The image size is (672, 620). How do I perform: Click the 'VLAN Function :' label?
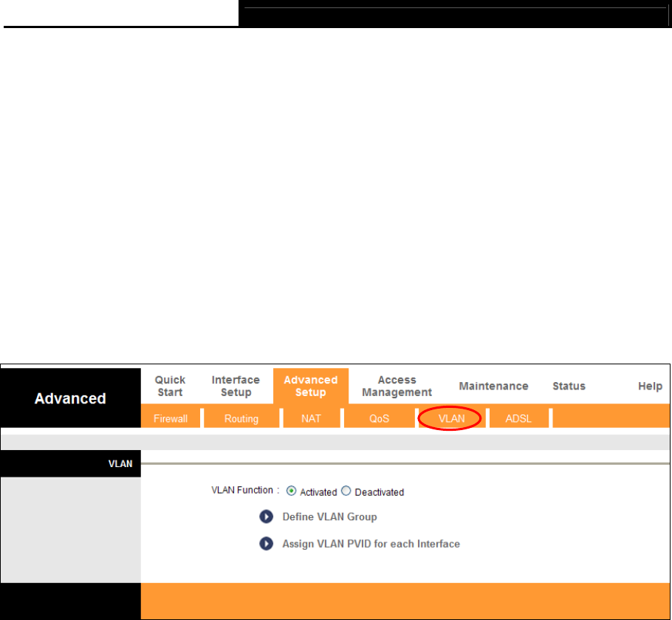(x=245, y=490)
